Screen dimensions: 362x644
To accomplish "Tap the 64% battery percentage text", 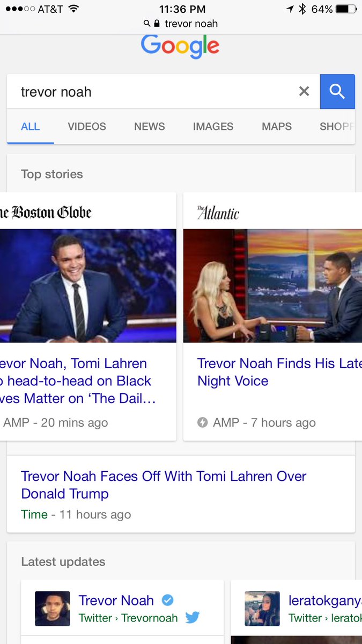I will (x=322, y=9).
